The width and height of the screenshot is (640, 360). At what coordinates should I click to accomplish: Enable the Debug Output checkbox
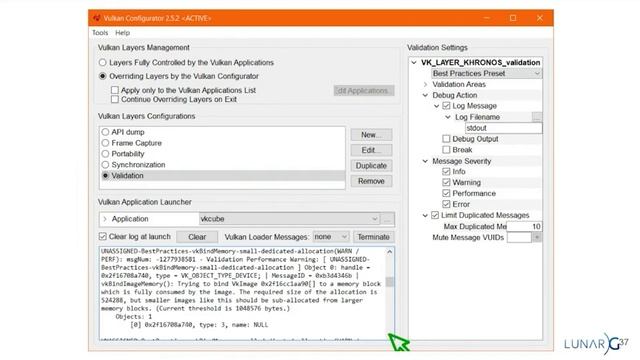tap(446, 139)
